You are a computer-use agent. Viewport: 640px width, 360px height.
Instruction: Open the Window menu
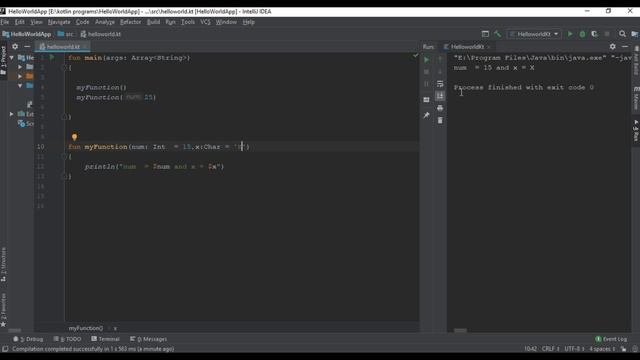click(226, 22)
